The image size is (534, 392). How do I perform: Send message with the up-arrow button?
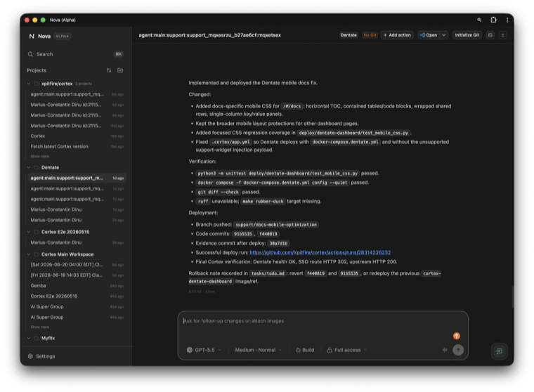[x=458, y=350]
